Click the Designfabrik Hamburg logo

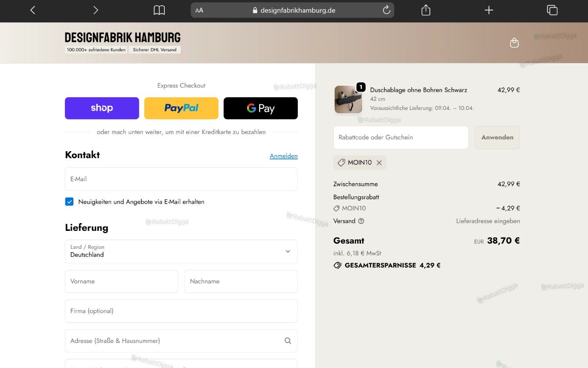coord(123,37)
